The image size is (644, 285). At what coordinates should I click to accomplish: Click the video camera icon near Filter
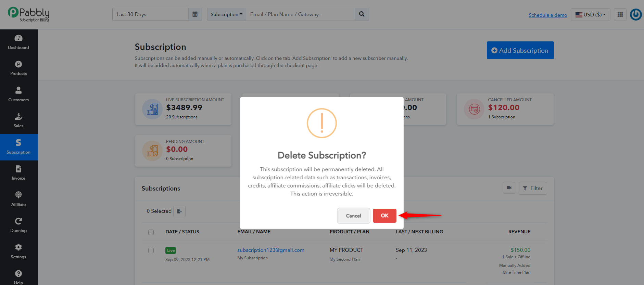(x=509, y=188)
